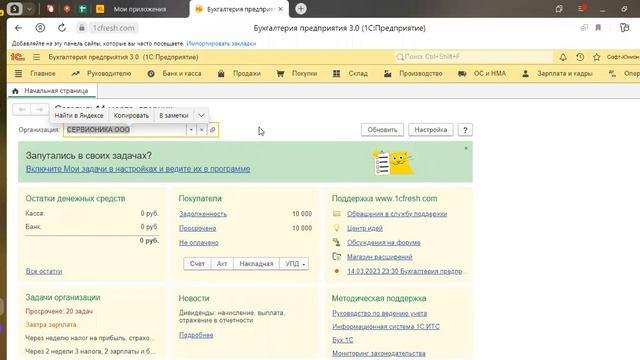
Task: Go back with 1C left arrow button
Action: [x=22, y=109]
